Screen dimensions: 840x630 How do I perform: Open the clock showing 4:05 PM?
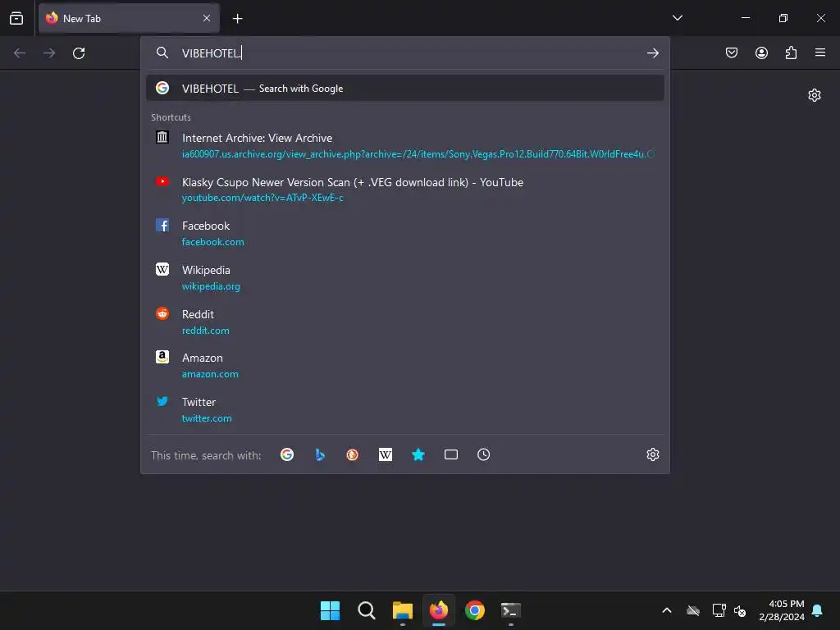click(x=781, y=610)
